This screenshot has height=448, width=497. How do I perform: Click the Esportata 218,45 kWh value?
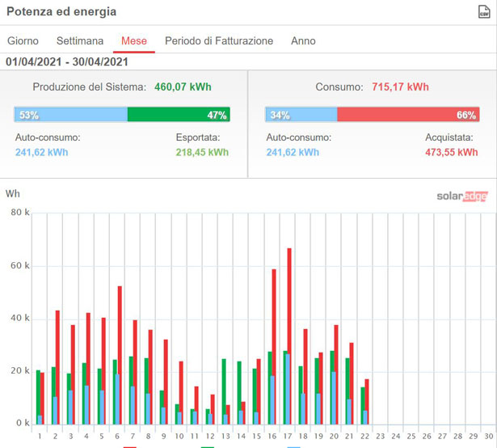click(202, 152)
